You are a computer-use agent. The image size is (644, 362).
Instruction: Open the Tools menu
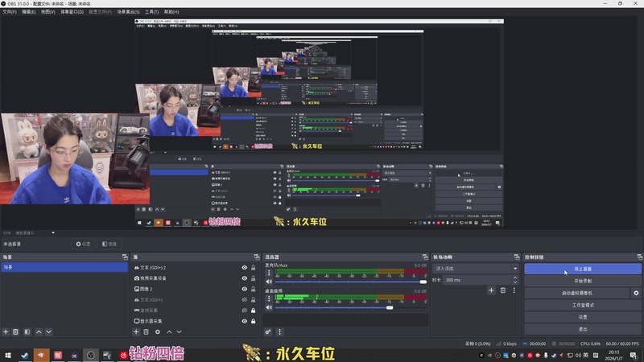[x=151, y=12]
